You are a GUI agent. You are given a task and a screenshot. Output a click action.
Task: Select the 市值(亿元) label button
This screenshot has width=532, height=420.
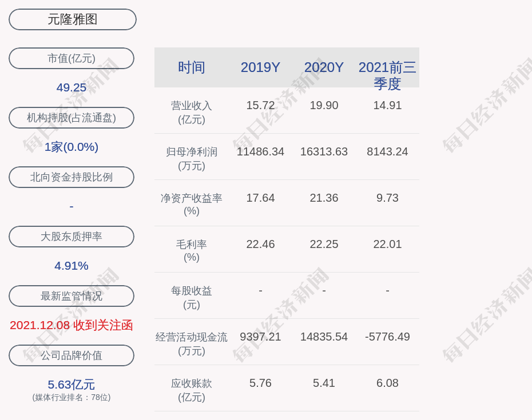tap(72, 58)
